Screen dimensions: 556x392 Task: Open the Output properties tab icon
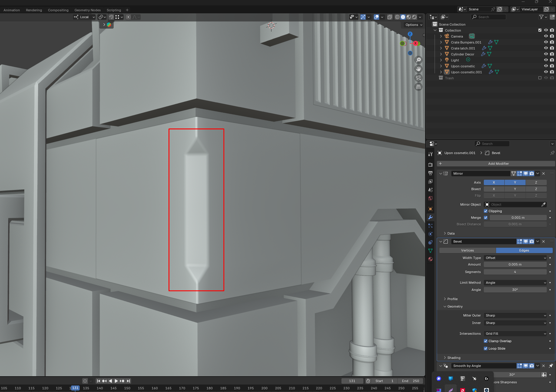[x=430, y=173]
